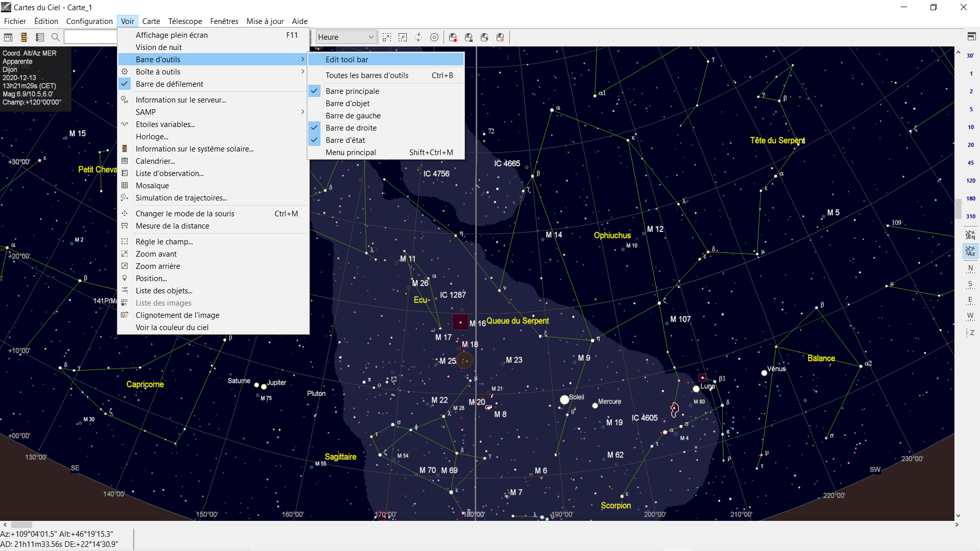Click the solar system information toolbar icon
This screenshot has height=551, width=980.
point(23,37)
